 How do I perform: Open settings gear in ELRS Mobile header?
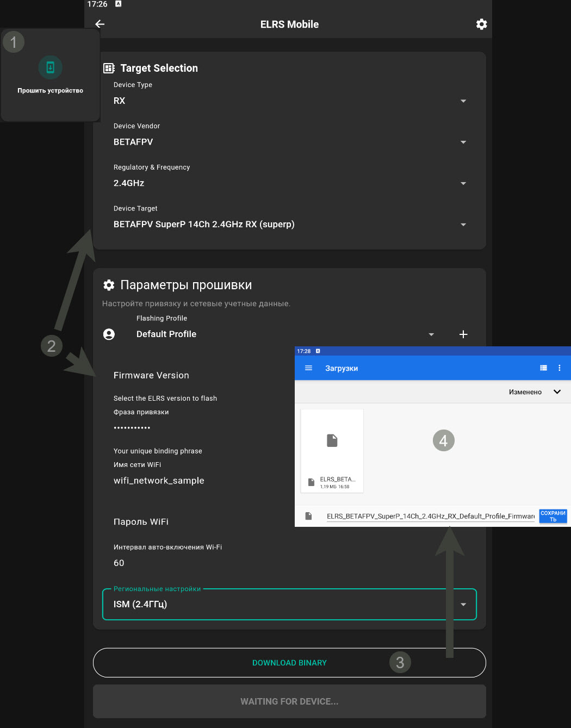(x=481, y=24)
